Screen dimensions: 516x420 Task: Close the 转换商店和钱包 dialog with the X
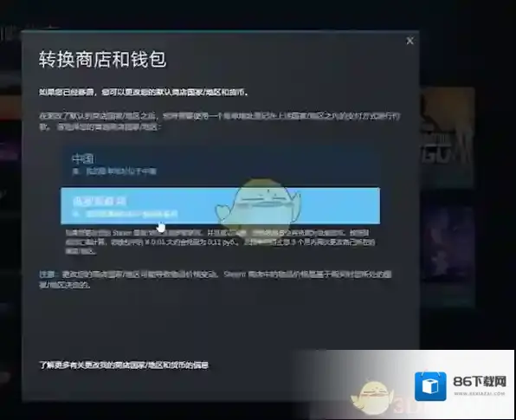coord(410,41)
